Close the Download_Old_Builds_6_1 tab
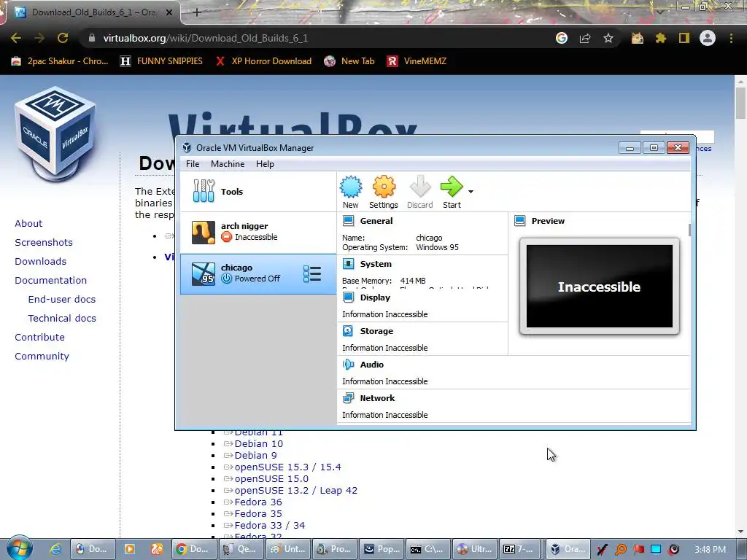The height and width of the screenshot is (560, 747). point(169,12)
